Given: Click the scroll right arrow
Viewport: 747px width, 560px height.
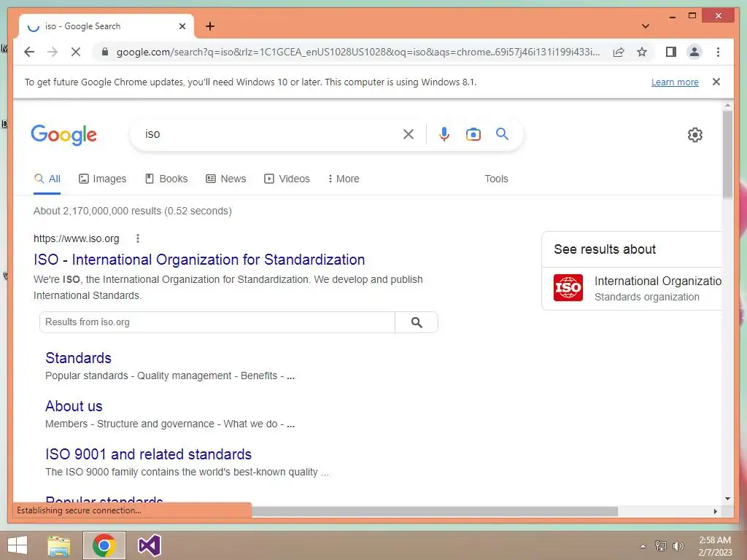Looking at the screenshot, I should 715,511.
